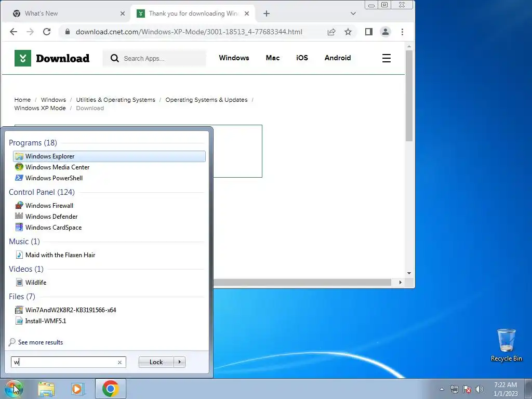The height and width of the screenshot is (399, 532).
Task: Close the What's New tab
Action: click(x=123, y=14)
